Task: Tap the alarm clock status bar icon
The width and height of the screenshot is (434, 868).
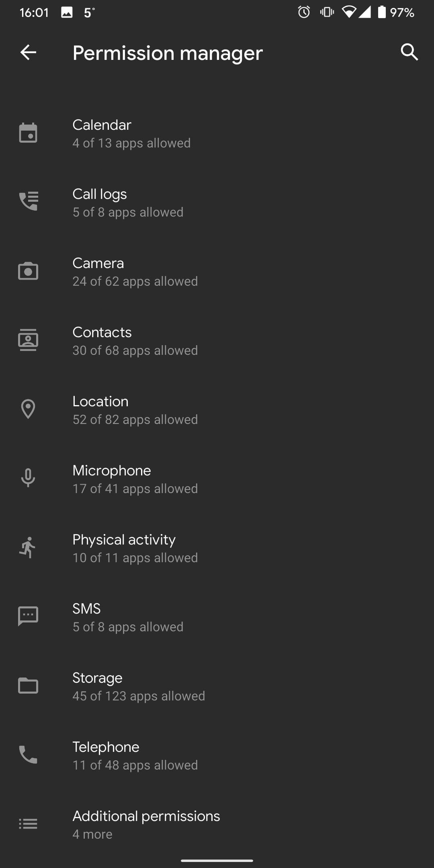Action: click(304, 12)
